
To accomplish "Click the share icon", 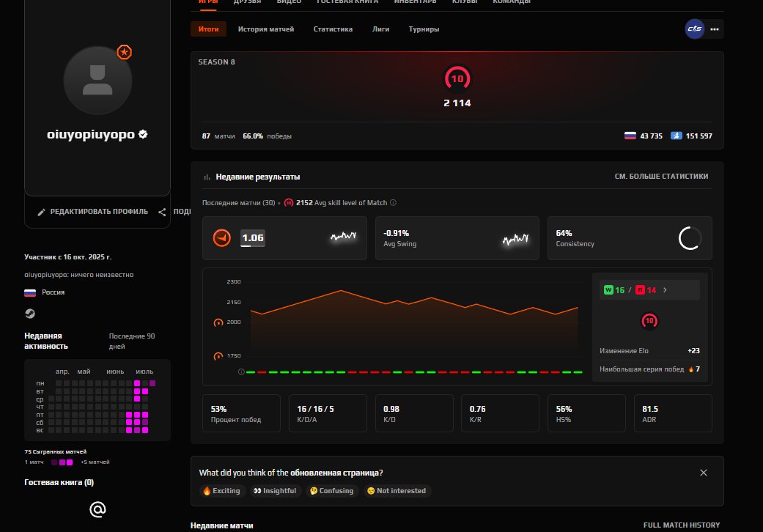I will (162, 212).
